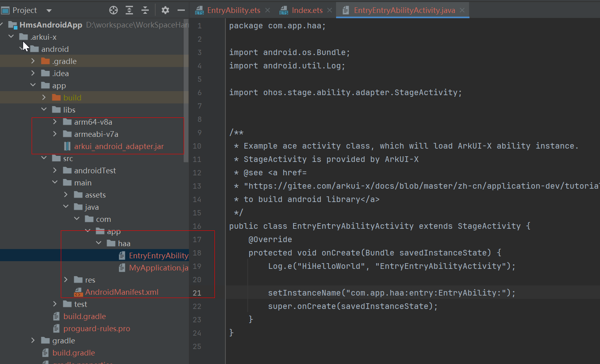Click the Collapse All icon in Project toolbar
Image resolution: width=600 pixels, height=364 pixels.
[x=145, y=10]
